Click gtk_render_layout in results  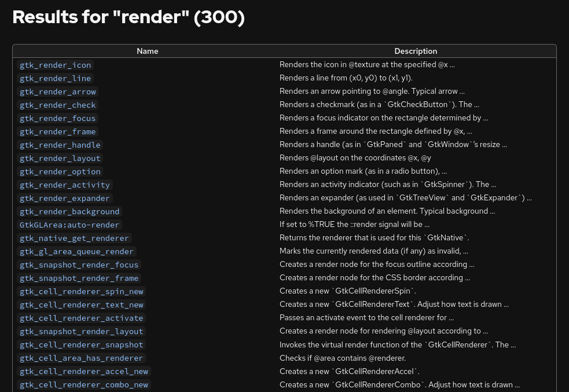click(x=60, y=158)
